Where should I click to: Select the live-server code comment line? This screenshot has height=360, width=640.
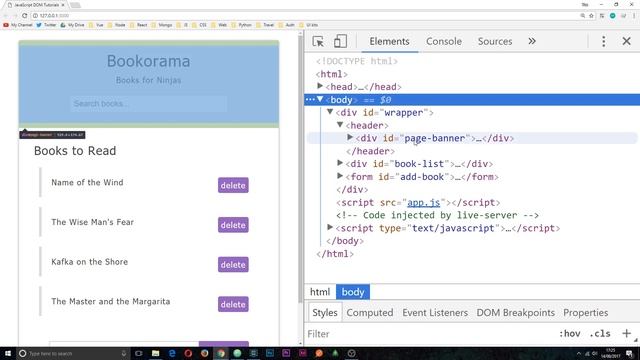click(x=437, y=215)
